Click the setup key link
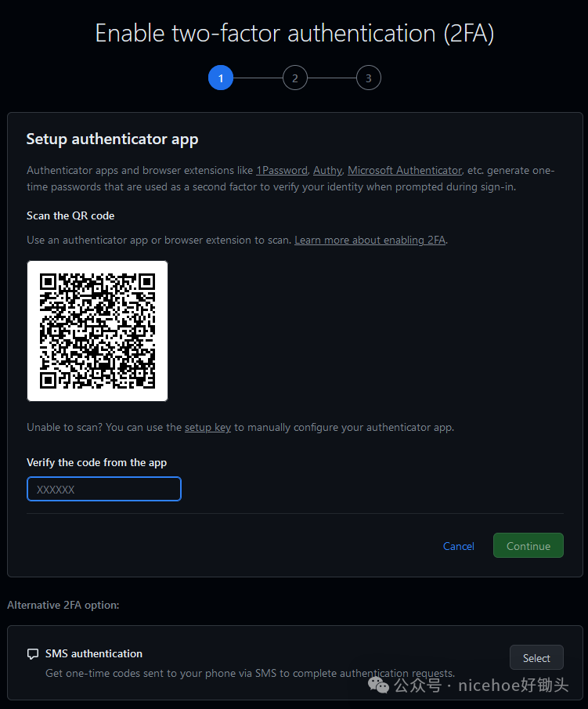Image resolution: width=588 pixels, height=709 pixels. pyautogui.click(x=207, y=427)
